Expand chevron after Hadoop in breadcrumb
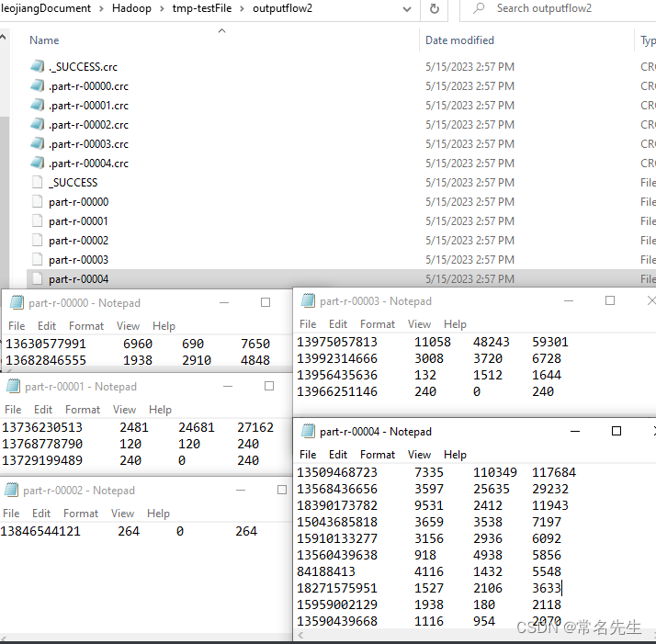Screen dimensions: 656x644 coord(162,9)
